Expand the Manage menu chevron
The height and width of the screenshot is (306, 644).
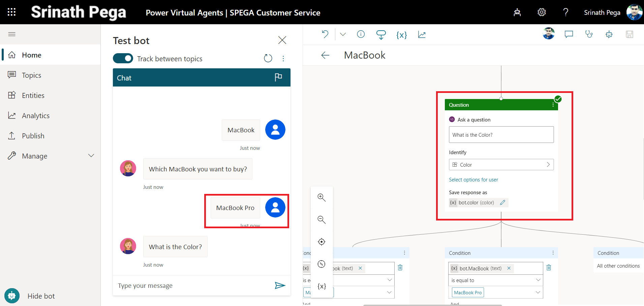tap(91, 156)
